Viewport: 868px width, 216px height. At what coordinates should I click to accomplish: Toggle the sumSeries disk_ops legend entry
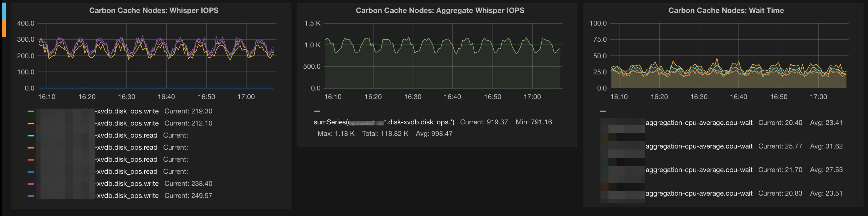tap(384, 122)
